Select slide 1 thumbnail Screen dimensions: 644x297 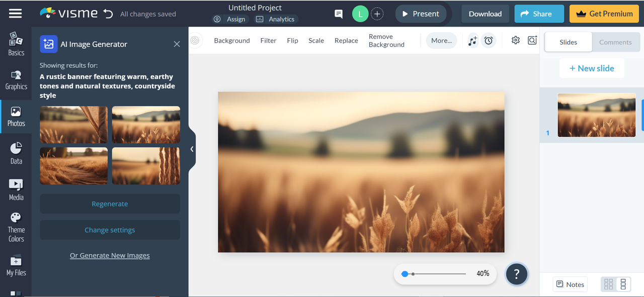tap(596, 115)
